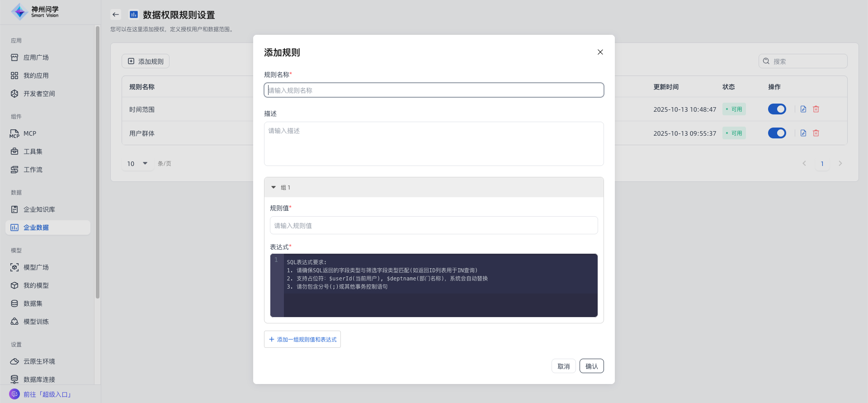Focus the 规则值 input field
The height and width of the screenshot is (403, 868).
coord(434,225)
